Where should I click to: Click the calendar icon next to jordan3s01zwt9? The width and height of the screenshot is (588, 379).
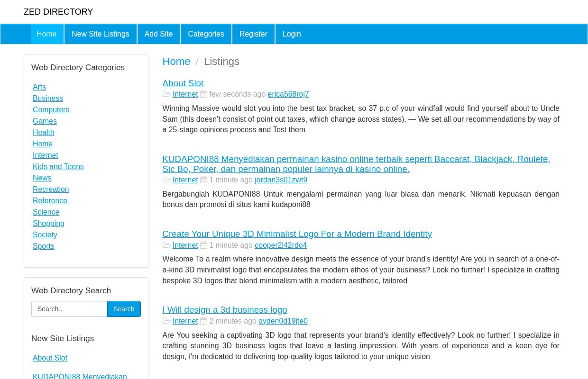point(203,180)
